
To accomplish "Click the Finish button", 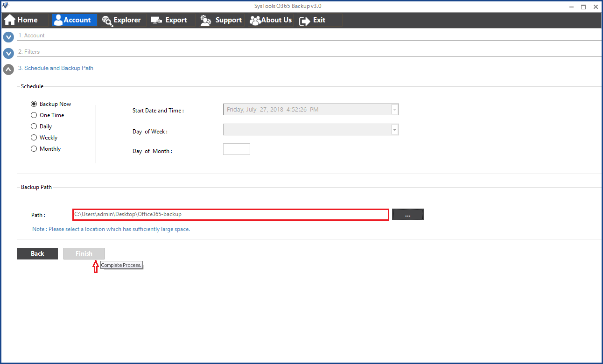I will (84, 253).
